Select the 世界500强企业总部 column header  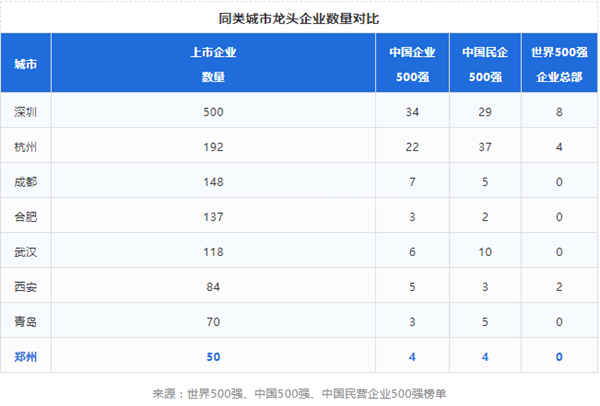click(x=560, y=63)
